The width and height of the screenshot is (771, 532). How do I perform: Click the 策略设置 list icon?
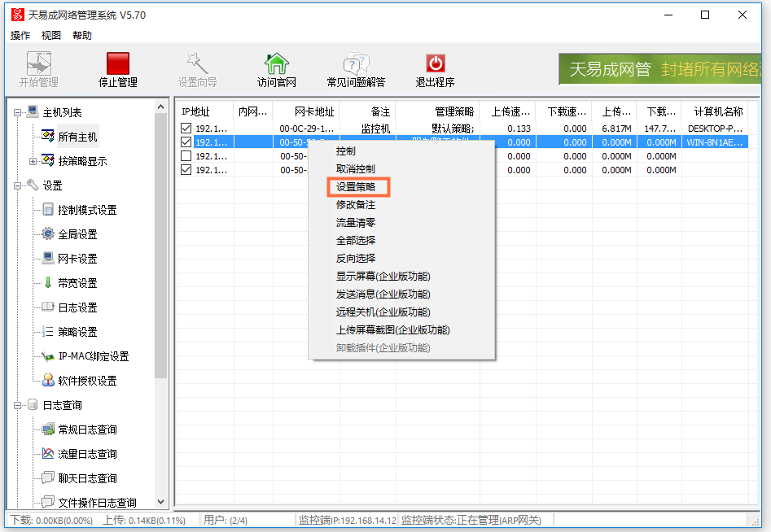coord(48,332)
